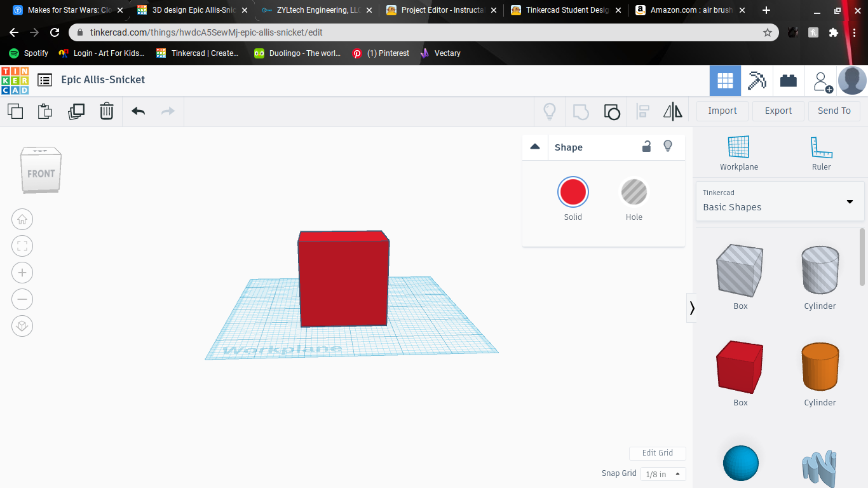868x488 pixels.
Task: Select the Workplane tool
Action: [x=739, y=152]
